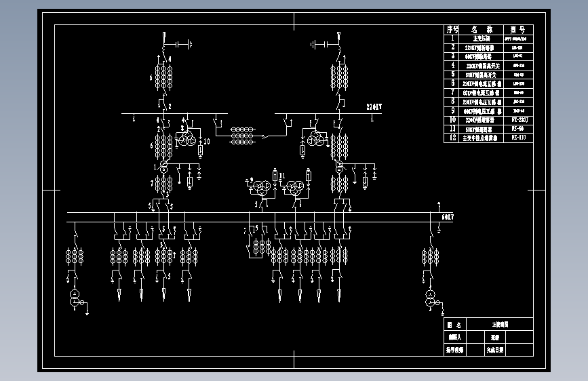588x381 pixels.
Task: Click the 图名 cell in title block
Action: click(454, 325)
